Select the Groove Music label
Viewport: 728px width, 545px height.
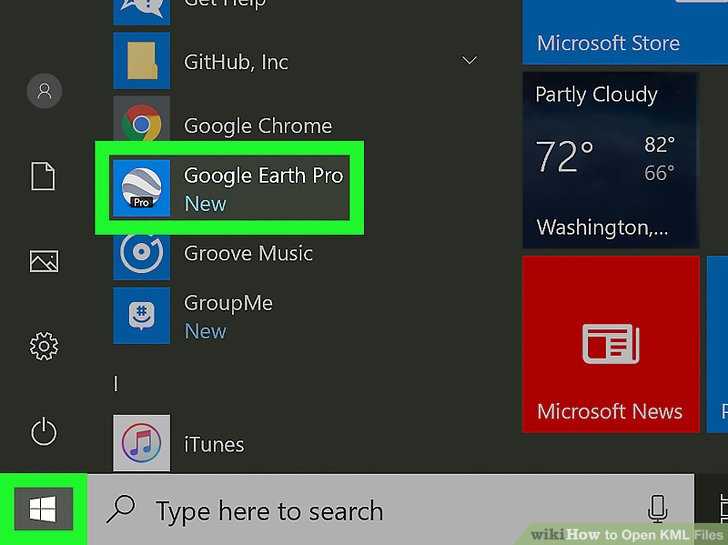coord(248,253)
